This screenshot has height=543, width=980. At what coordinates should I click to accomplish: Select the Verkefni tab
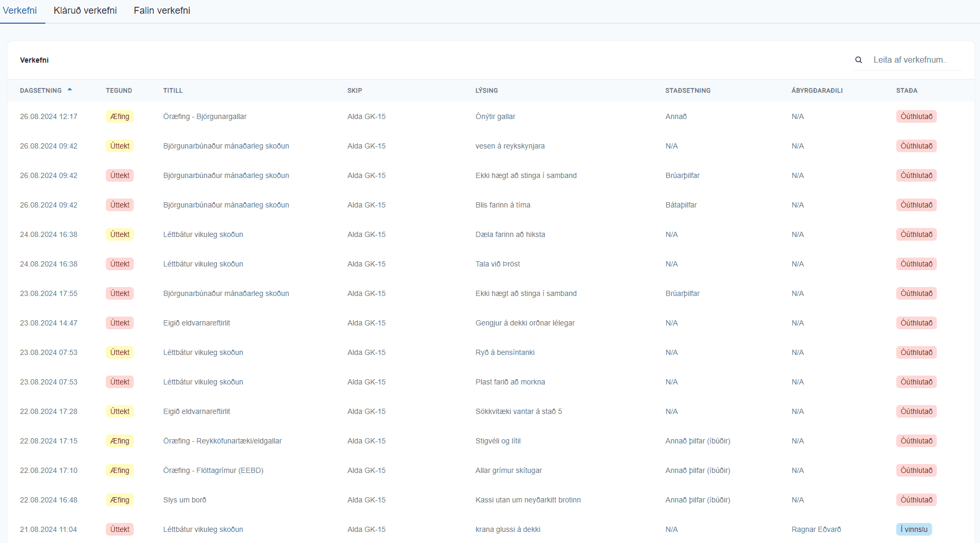(19, 10)
